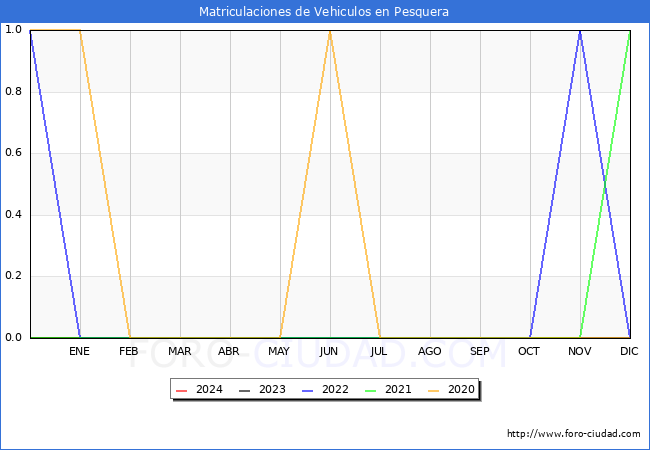Click the ENE month axis label
Image resolution: width=650 pixels, height=450 pixels.
79,351
